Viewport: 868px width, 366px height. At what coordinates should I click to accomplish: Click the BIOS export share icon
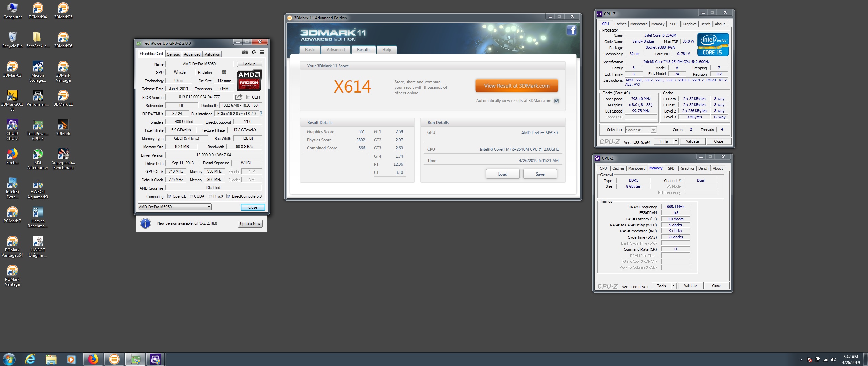pyautogui.click(x=239, y=97)
